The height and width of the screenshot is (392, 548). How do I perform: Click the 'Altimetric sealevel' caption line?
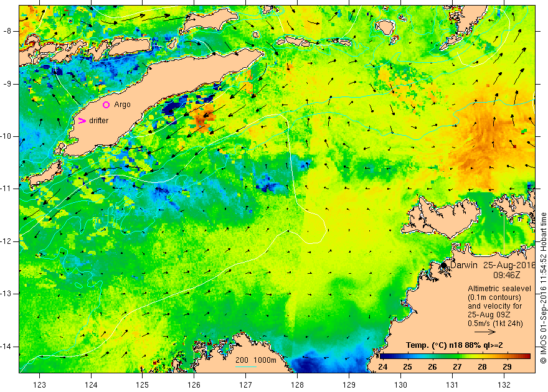(x=499, y=289)
